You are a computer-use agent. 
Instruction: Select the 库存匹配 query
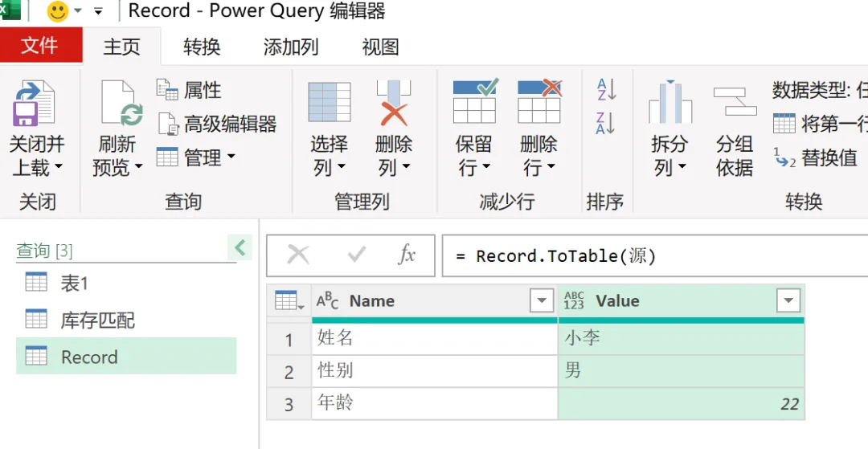[x=126, y=320]
